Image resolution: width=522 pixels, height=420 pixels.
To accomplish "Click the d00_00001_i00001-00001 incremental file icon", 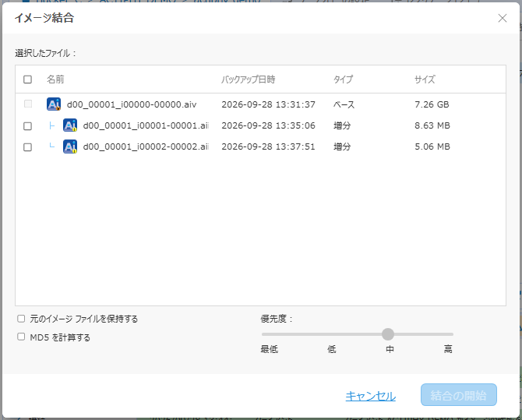I will (x=70, y=125).
